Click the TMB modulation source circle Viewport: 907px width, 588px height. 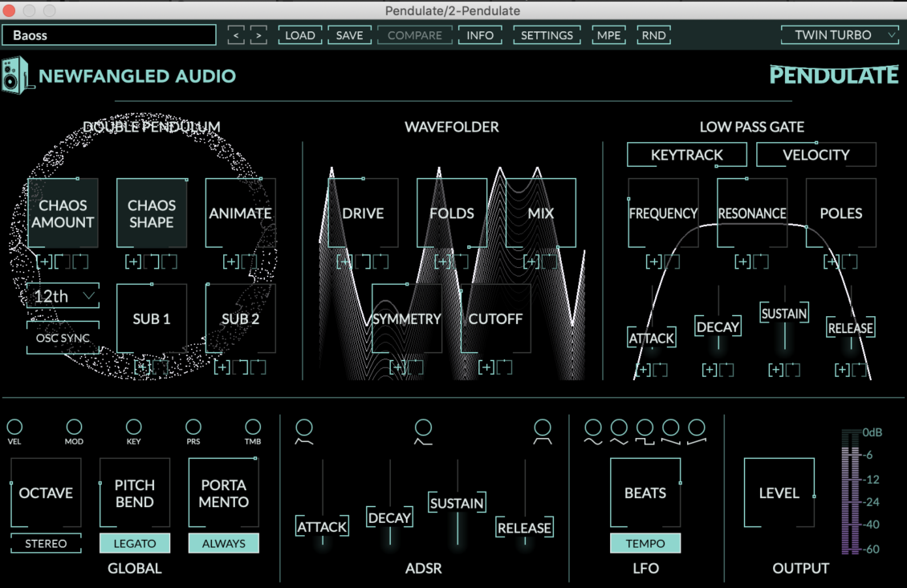pos(253,427)
